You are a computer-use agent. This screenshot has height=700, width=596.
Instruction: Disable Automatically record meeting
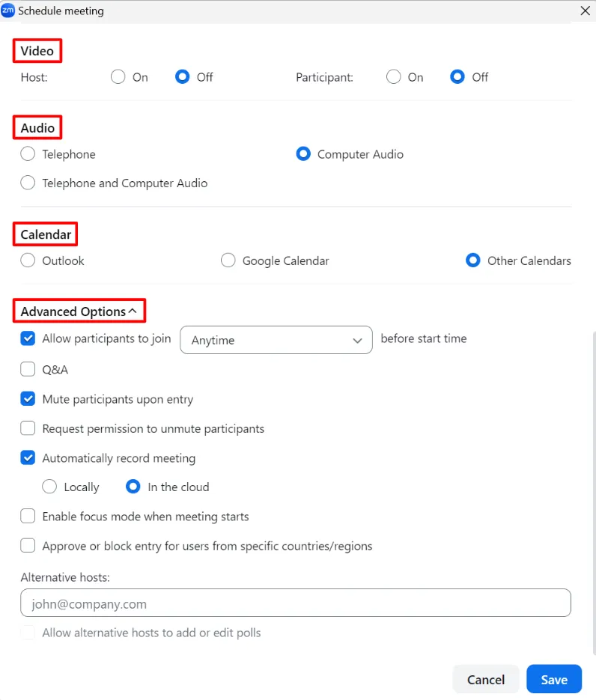pyautogui.click(x=28, y=457)
